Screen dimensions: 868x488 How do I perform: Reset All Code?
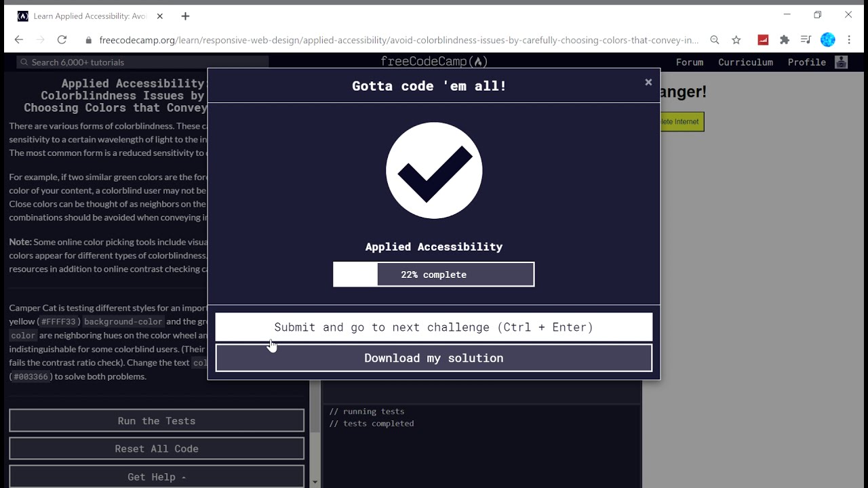157,449
